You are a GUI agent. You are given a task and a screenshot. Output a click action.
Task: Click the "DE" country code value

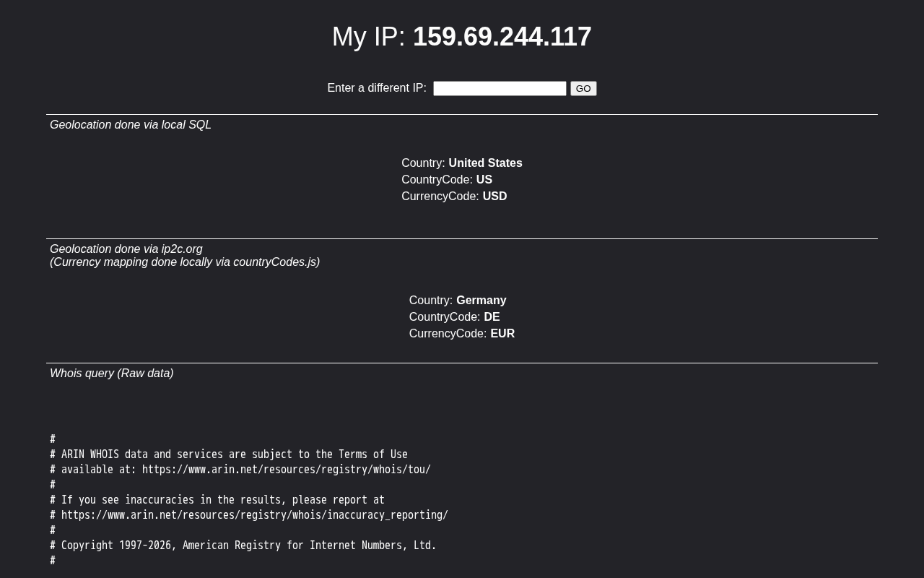coord(492,317)
